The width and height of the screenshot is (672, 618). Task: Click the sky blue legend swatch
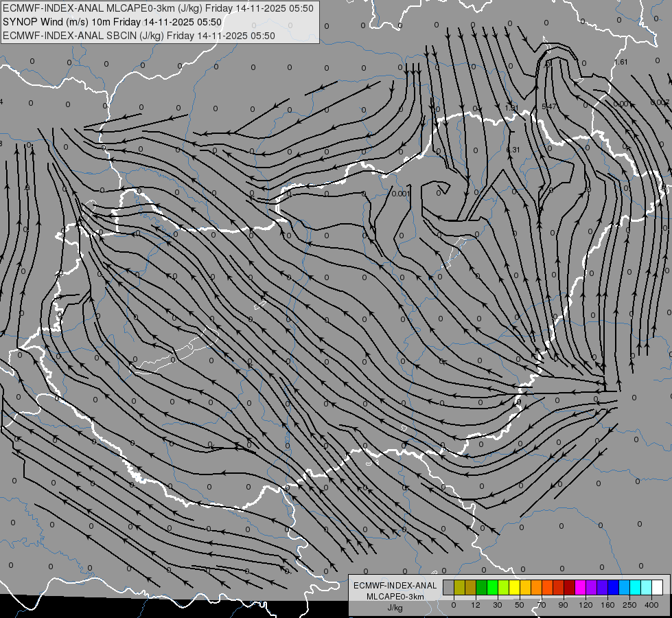click(625, 587)
